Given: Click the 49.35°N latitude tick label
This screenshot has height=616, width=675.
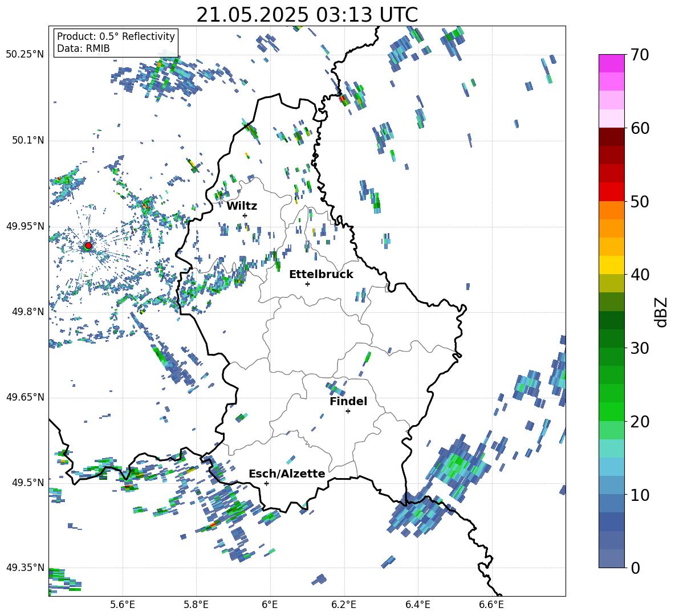Looking at the screenshot, I should coord(25,568).
